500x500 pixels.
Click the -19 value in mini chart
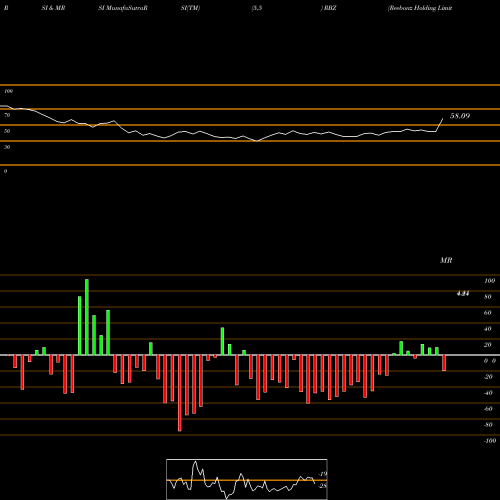[x=323, y=474]
